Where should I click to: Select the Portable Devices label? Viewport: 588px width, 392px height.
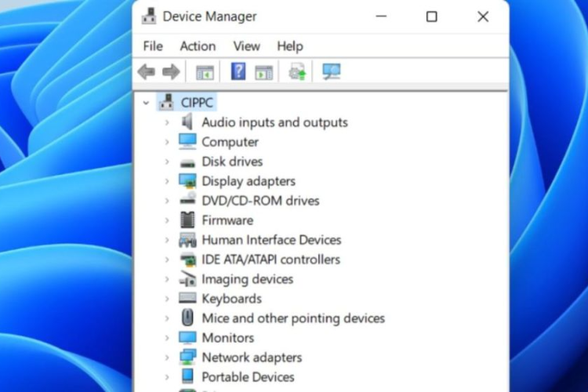click(249, 377)
